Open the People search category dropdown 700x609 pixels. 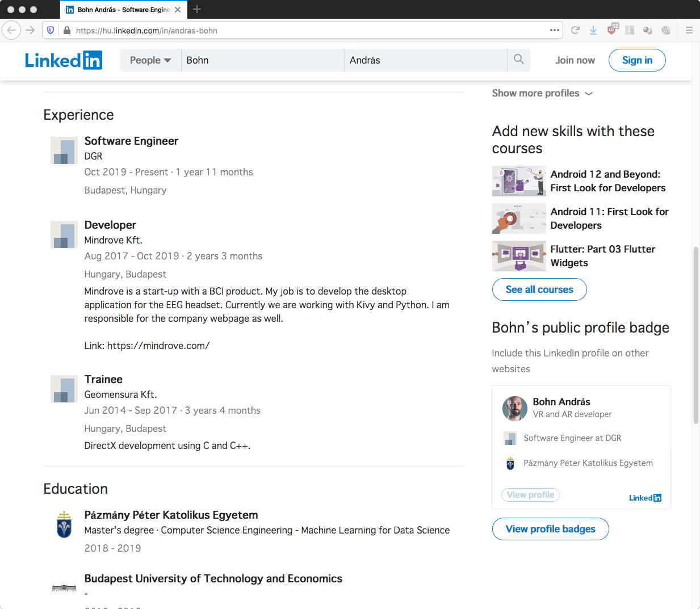pyautogui.click(x=150, y=60)
